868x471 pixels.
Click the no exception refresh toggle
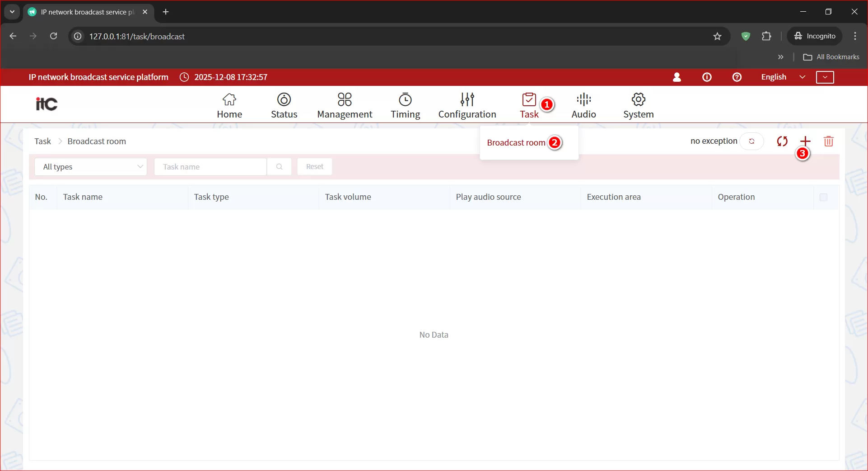(x=751, y=141)
